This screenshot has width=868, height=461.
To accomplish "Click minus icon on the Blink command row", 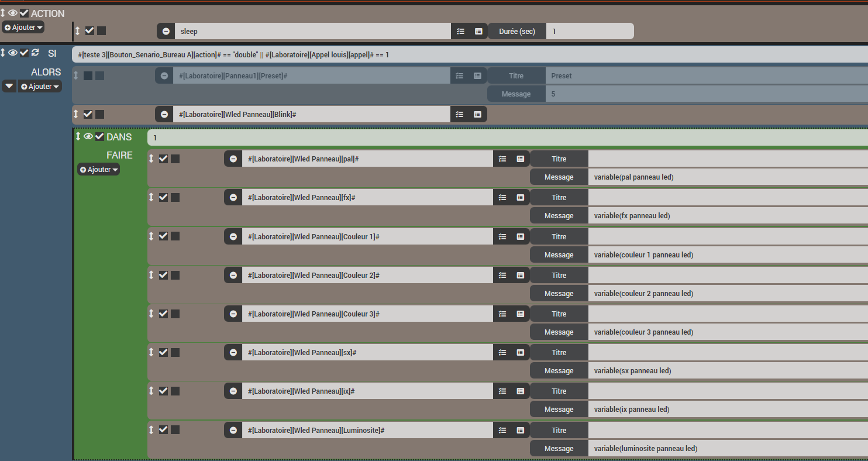I will click(164, 115).
